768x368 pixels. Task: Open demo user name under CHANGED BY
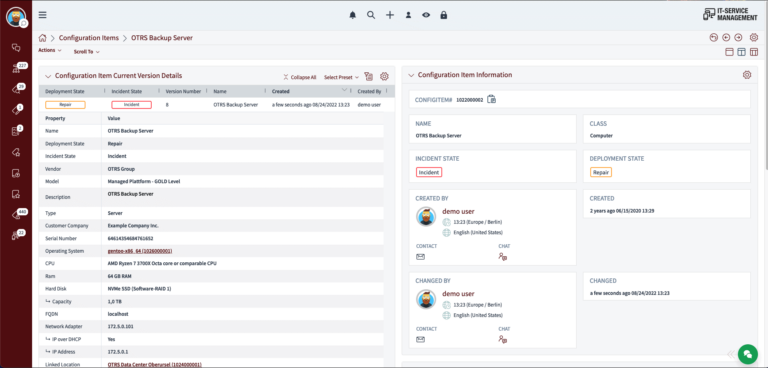click(x=458, y=294)
